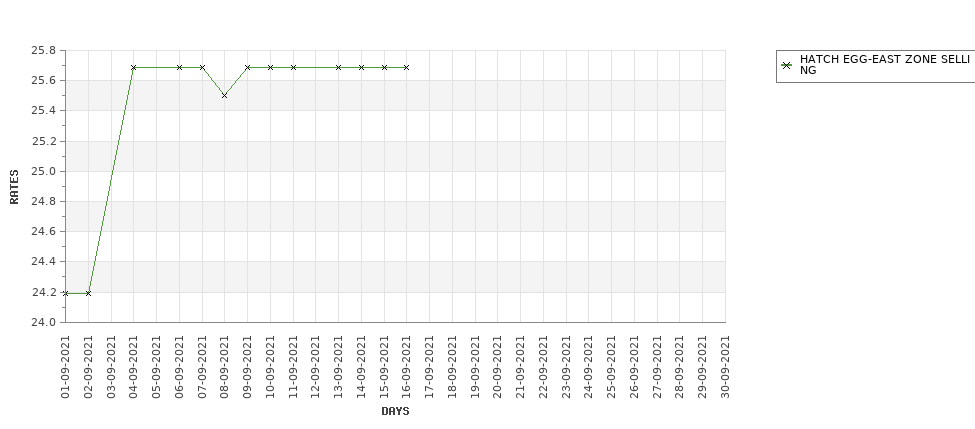
Task: Click the 22-09-2021 date label on x-axis
Action: 543,367
